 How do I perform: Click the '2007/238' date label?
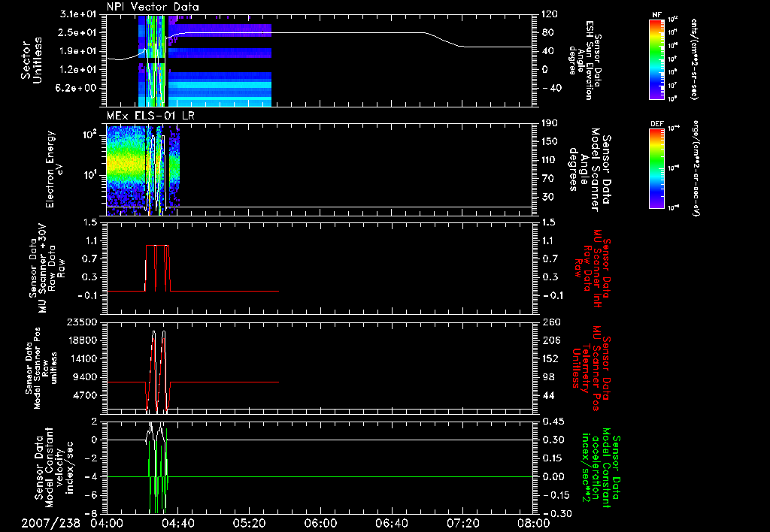[x=51, y=523]
